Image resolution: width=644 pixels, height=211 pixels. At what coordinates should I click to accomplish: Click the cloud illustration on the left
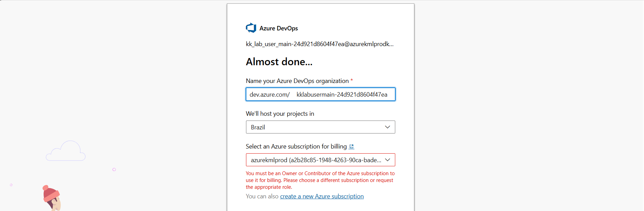[66, 151]
